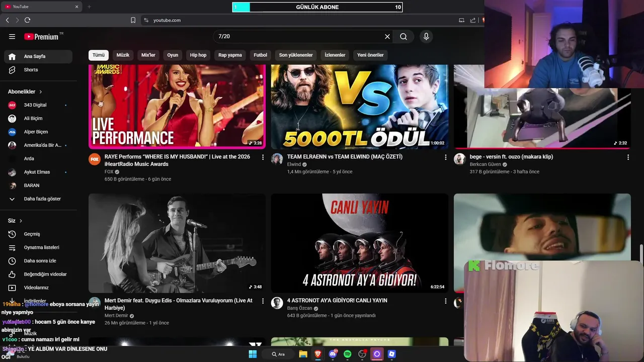644x362 pixels.
Task: Open the cast/media icon in the address bar
Action: tap(461, 20)
